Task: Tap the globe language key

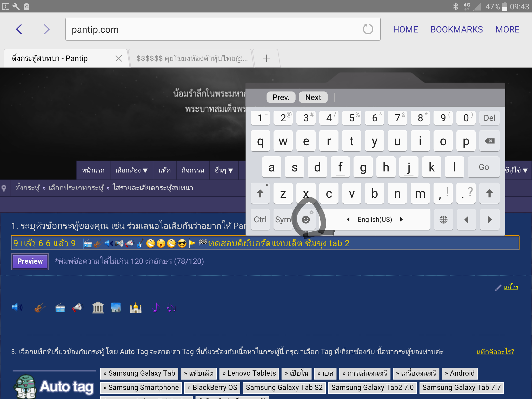Action: click(x=443, y=220)
